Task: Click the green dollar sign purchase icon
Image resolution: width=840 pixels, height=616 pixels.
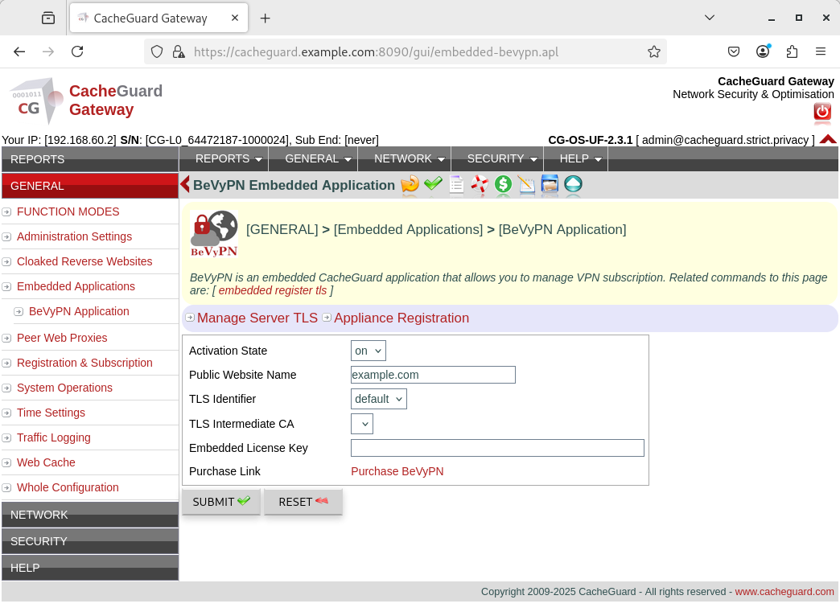Action: pos(503,185)
